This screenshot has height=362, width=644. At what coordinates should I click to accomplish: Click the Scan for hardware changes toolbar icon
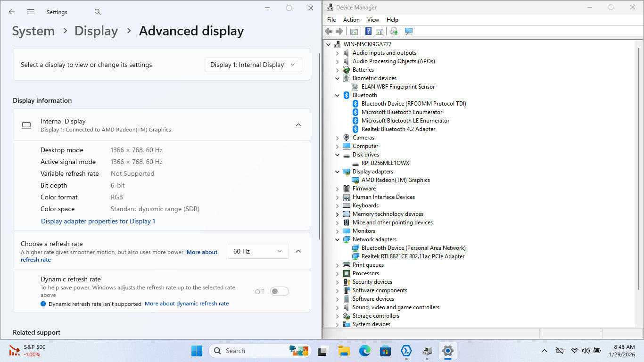pyautogui.click(x=409, y=31)
